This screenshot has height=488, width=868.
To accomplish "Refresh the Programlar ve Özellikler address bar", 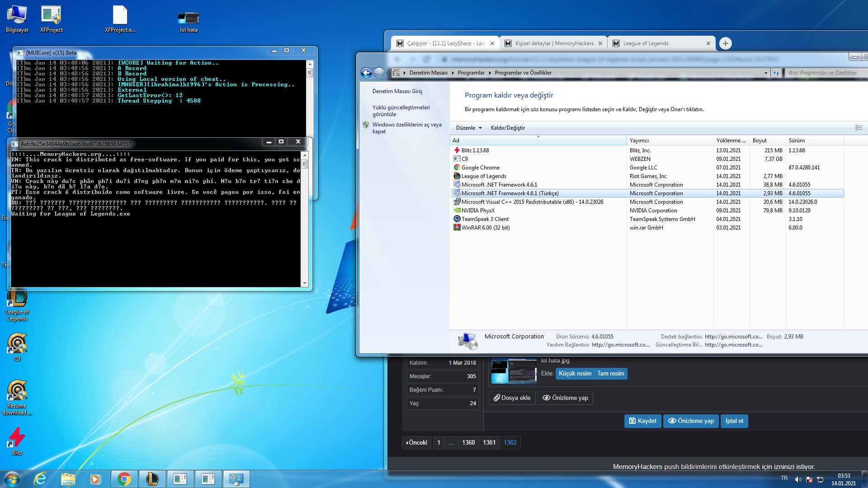I will click(776, 73).
